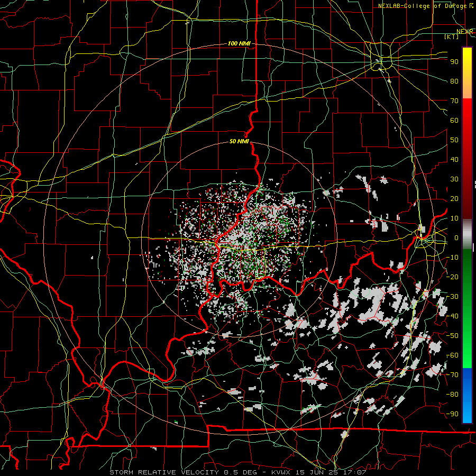Click the 0 value on velocity scale
The image size is (476, 476).
pyautogui.click(x=456, y=238)
